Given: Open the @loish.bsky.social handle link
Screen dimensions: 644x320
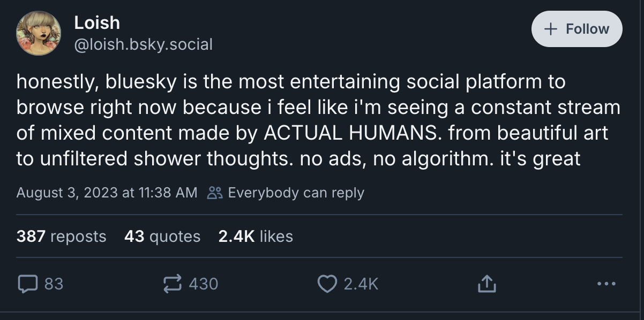Looking at the screenshot, I should (x=143, y=44).
